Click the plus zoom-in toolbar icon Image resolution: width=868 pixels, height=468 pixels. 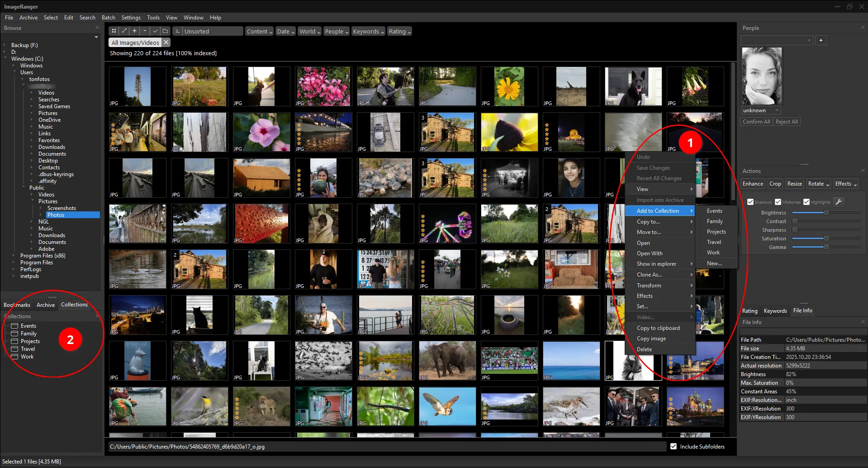tap(134, 31)
